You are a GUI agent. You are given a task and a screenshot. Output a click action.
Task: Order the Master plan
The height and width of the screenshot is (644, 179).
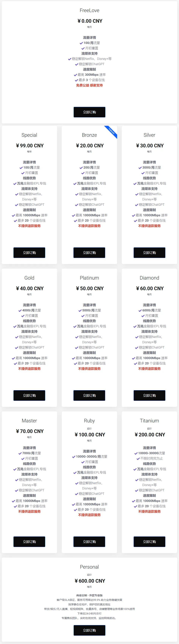click(x=29, y=542)
